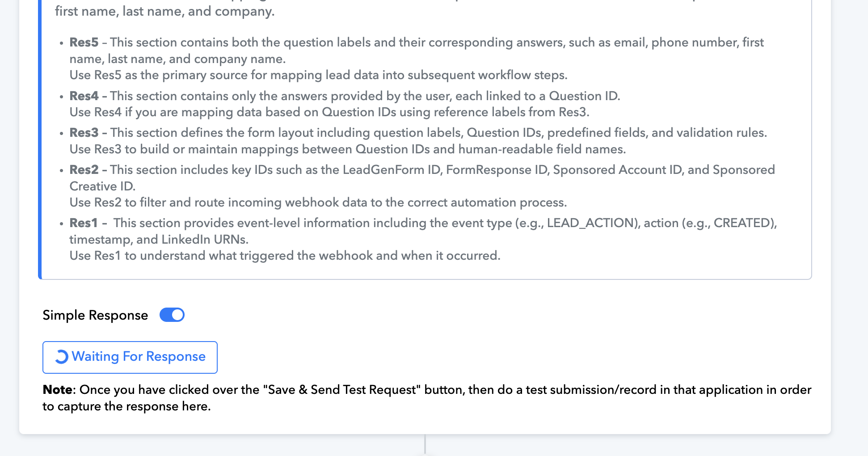Click the loading spinner icon beside Waiting
This screenshot has height=456, width=868.
(61, 357)
